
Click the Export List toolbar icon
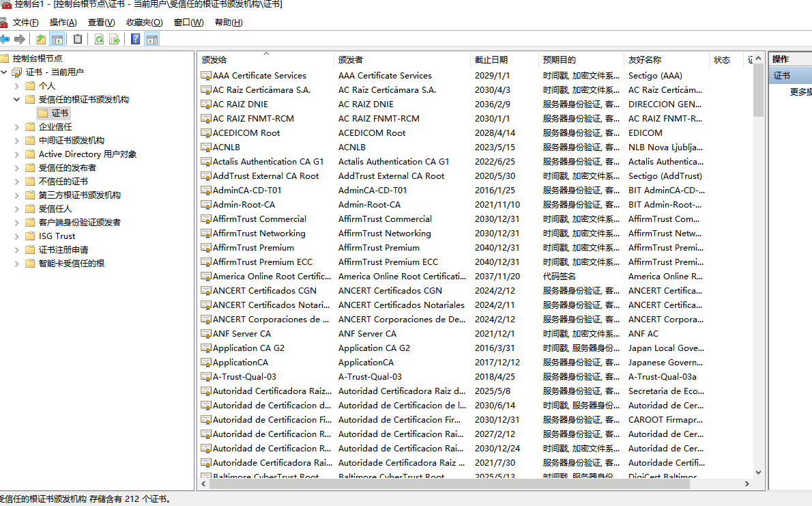click(x=115, y=39)
